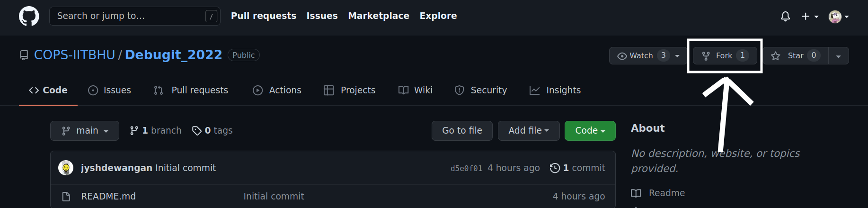Expand the Watch options caret
The image size is (868, 208).
coord(677,56)
